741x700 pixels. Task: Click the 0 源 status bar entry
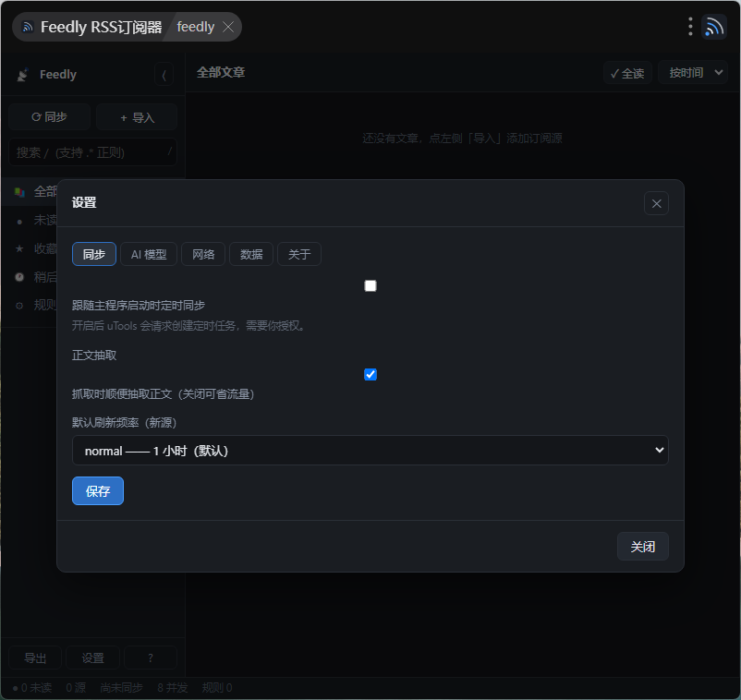(76, 688)
